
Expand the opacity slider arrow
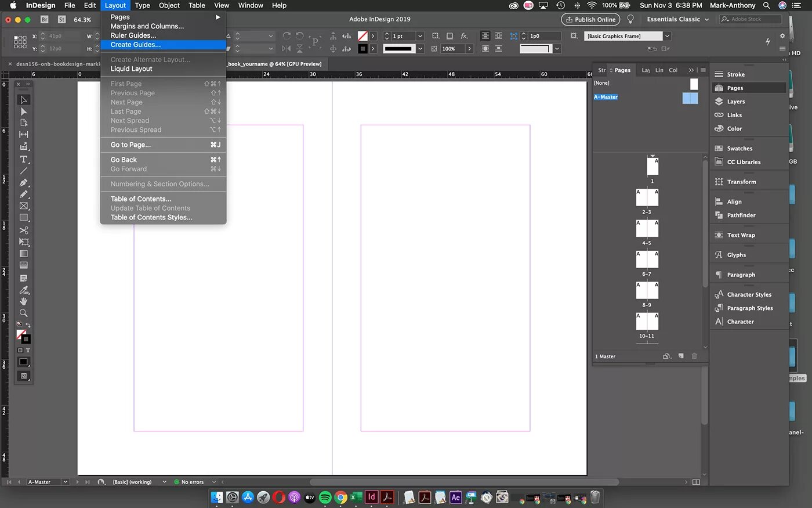tap(470, 49)
